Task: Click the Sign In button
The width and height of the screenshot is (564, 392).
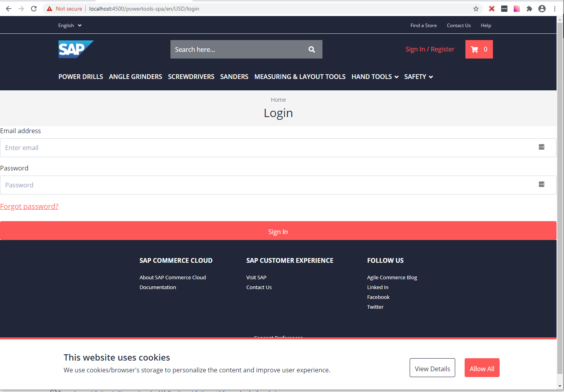Action: tap(278, 231)
